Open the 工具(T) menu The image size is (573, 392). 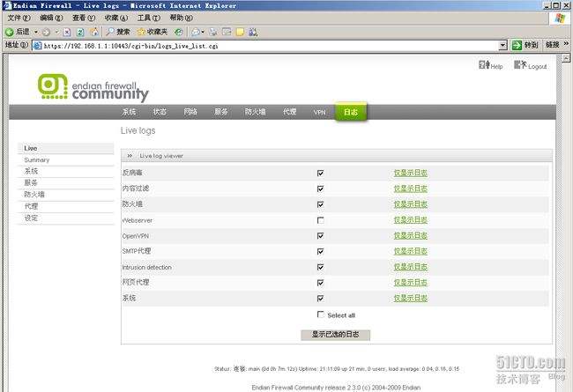point(148,18)
